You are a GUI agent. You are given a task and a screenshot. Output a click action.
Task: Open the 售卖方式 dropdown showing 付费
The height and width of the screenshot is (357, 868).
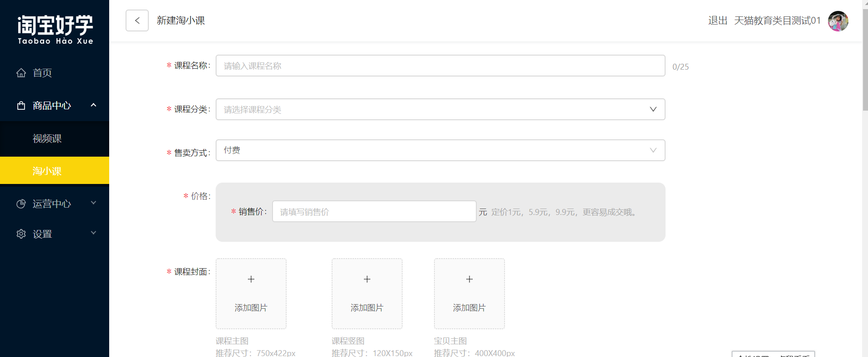(440, 150)
